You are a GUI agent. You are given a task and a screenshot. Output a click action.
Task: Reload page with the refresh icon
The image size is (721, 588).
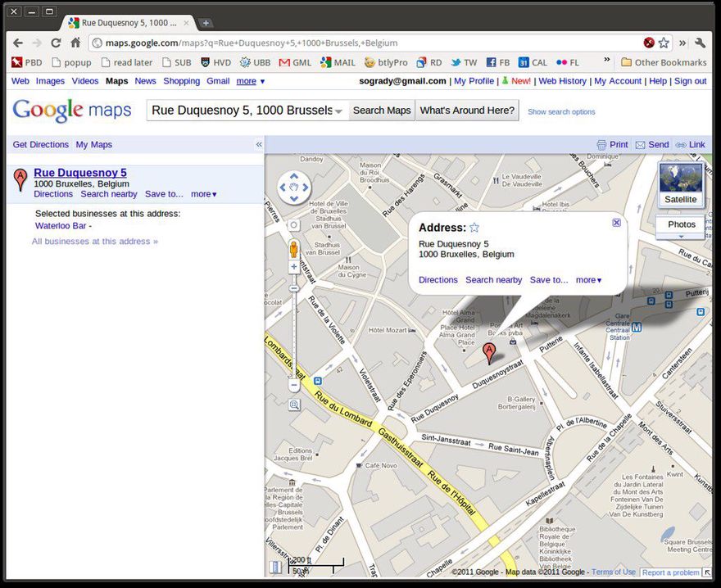[x=56, y=43]
